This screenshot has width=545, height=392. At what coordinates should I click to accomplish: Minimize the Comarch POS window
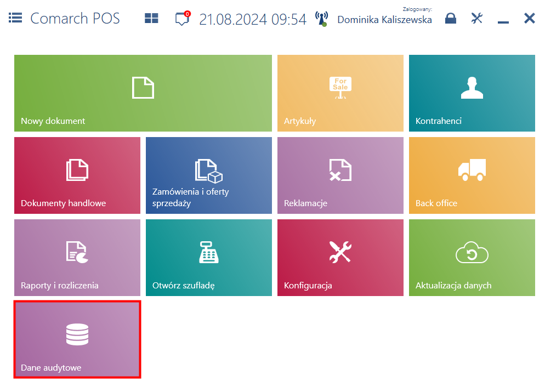pyautogui.click(x=503, y=22)
